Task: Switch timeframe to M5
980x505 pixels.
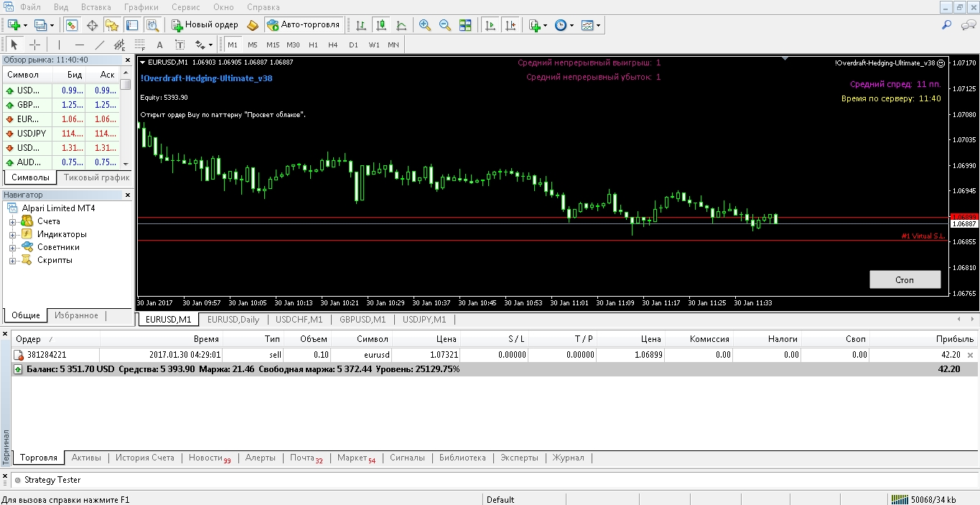Action: click(253, 45)
